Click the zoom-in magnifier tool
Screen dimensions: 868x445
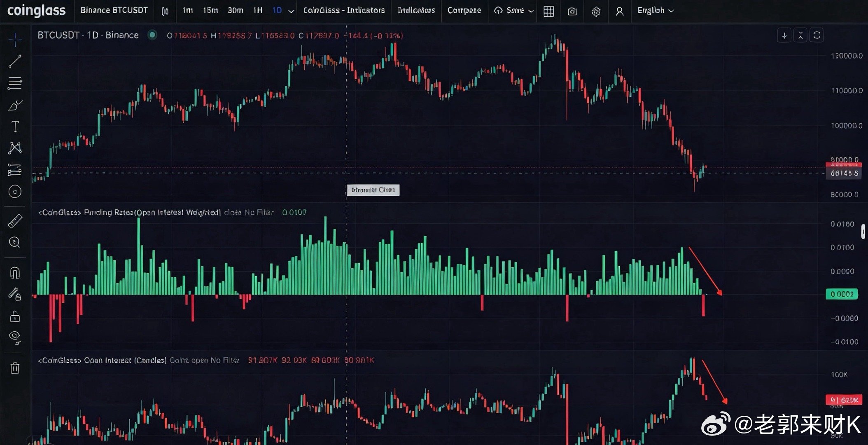click(x=15, y=242)
